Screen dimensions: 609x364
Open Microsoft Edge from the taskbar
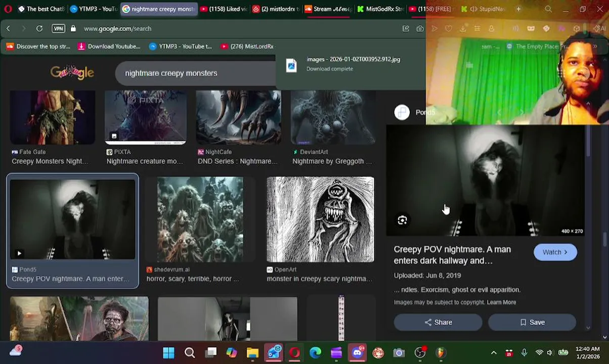click(x=315, y=353)
